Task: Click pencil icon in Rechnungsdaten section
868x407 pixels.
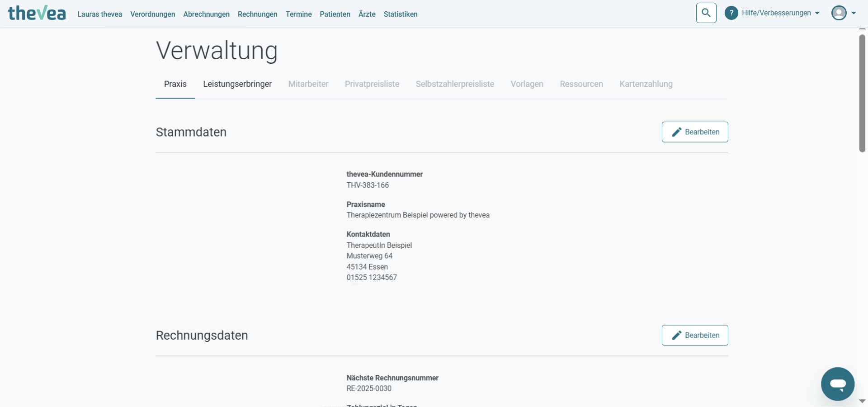Action: pyautogui.click(x=676, y=335)
